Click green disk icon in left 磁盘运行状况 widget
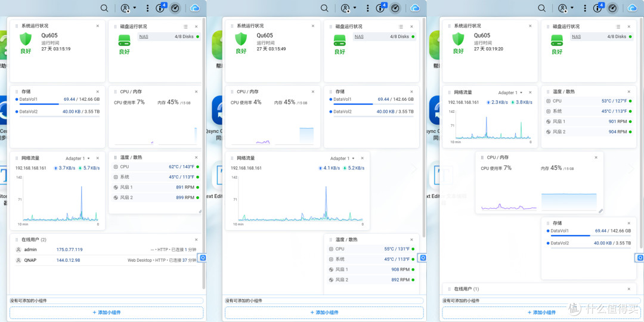Screen dimensions: 644x322 (125, 40)
